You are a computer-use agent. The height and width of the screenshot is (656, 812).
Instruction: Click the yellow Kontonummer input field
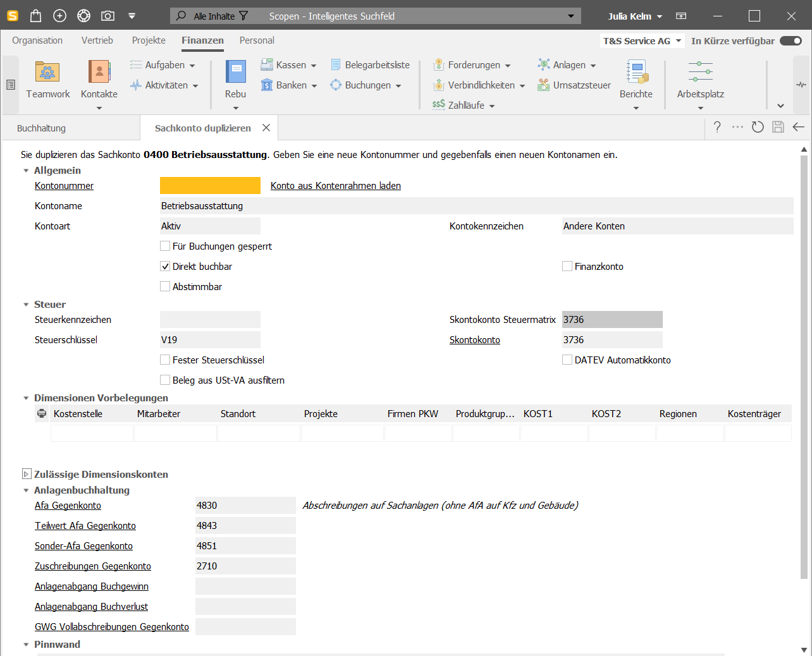tap(210, 185)
